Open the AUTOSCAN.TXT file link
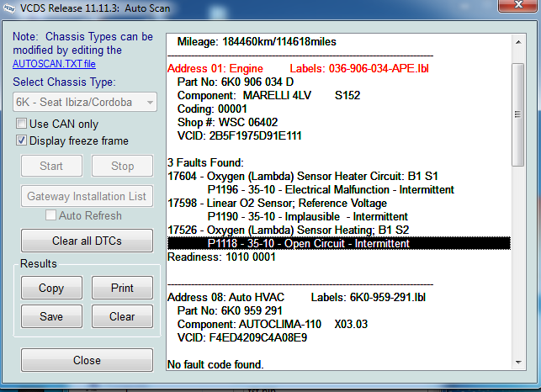541x392 pixels. click(x=54, y=64)
